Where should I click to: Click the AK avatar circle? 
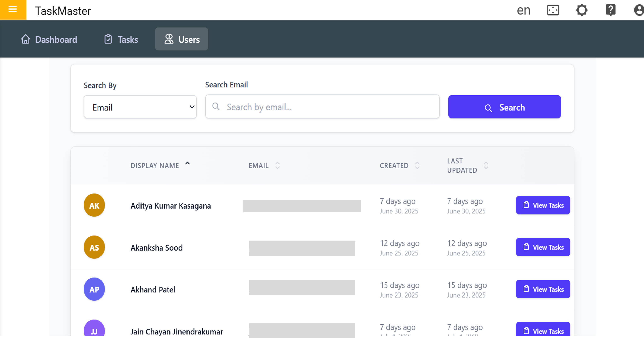pos(94,205)
